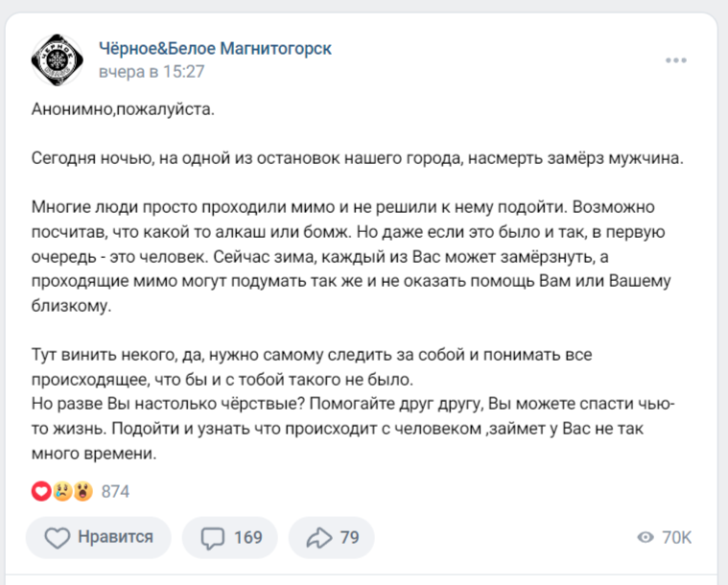Click the 79 shares count

click(349, 538)
